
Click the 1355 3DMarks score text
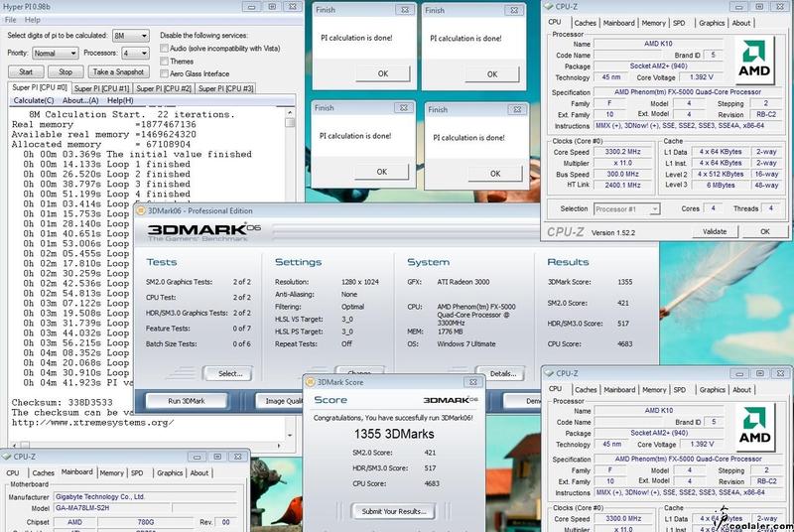point(394,434)
